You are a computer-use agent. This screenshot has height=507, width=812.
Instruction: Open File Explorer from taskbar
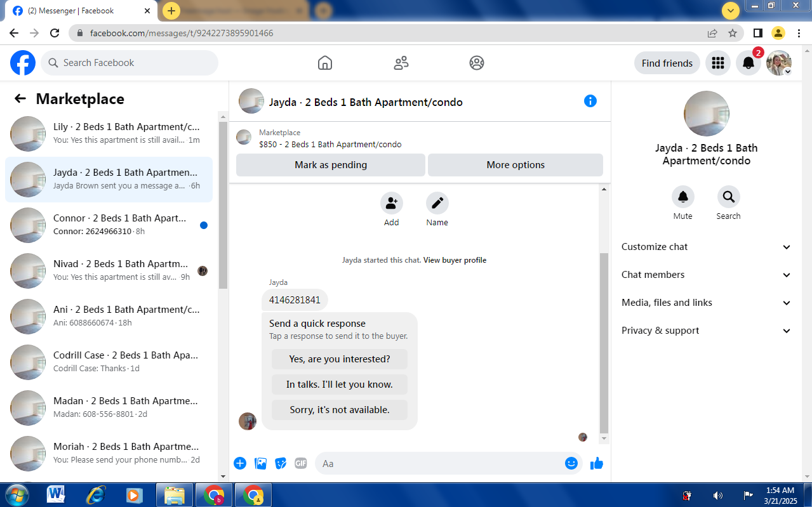pos(174,495)
